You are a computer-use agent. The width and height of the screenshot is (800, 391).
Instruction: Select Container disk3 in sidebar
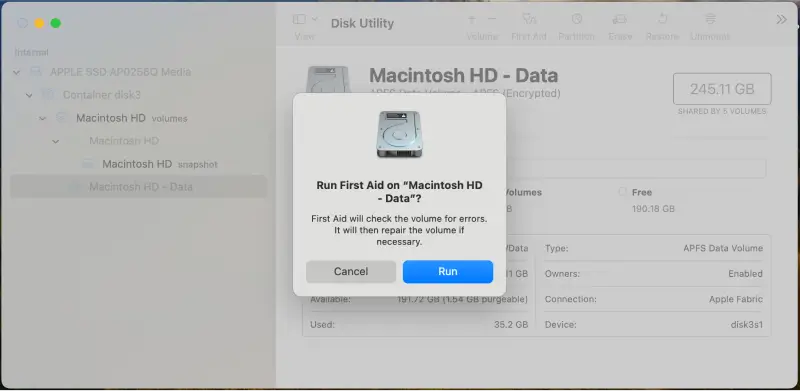tap(102, 95)
